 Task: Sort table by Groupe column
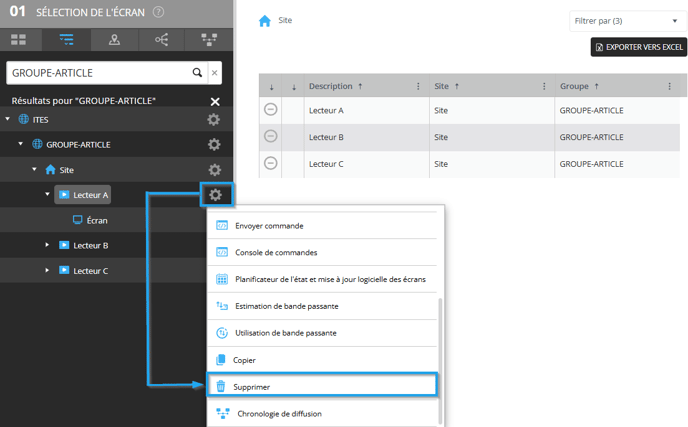(x=579, y=86)
